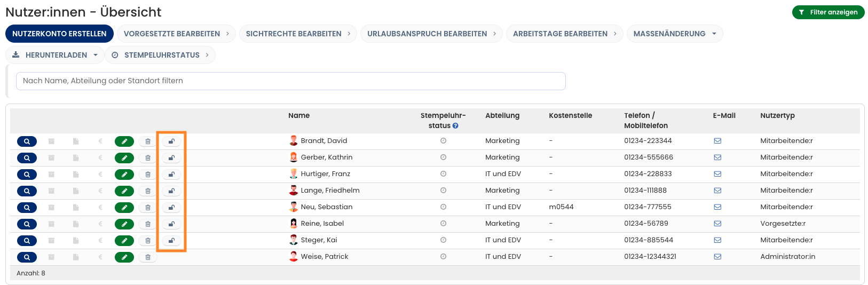The image size is (868, 285).
Task: Expand the Massenänderung dropdown
Action: pyautogui.click(x=675, y=34)
